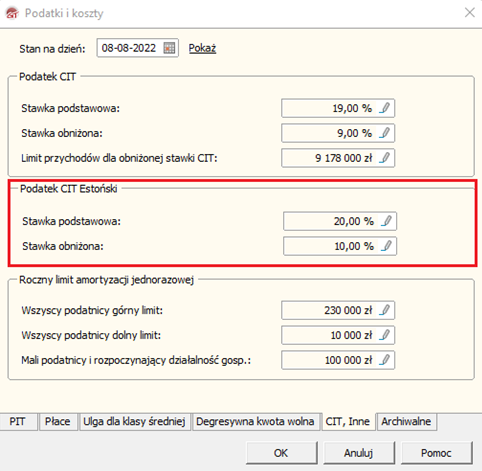
Task: Click the Pokaż link
Action: pyautogui.click(x=202, y=48)
